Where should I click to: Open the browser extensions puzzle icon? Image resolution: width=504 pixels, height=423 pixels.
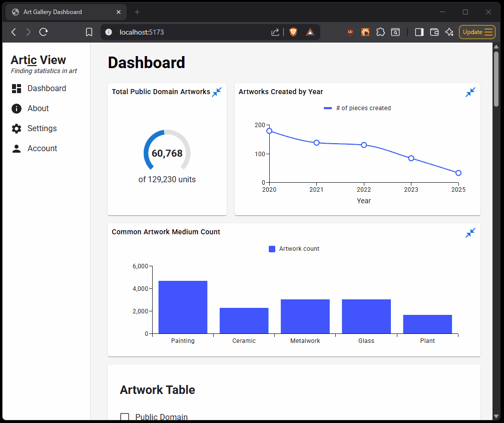(380, 32)
